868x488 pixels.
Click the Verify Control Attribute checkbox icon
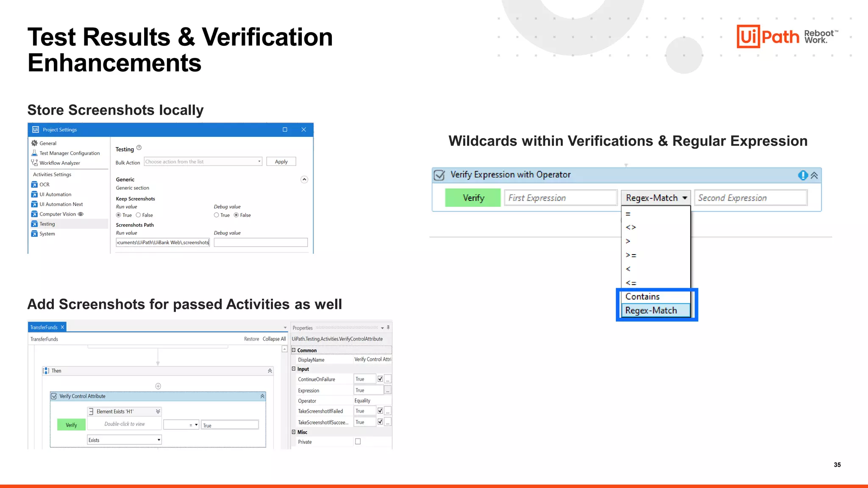click(x=54, y=396)
